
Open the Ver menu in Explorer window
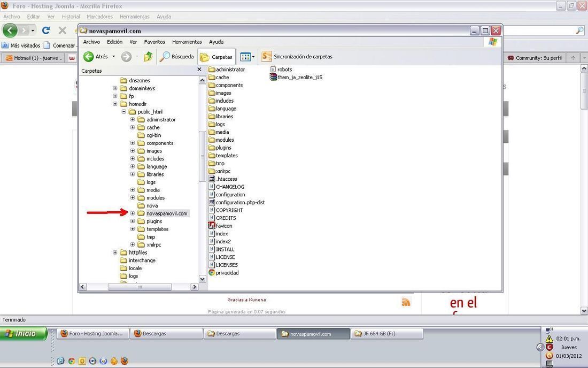point(133,42)
